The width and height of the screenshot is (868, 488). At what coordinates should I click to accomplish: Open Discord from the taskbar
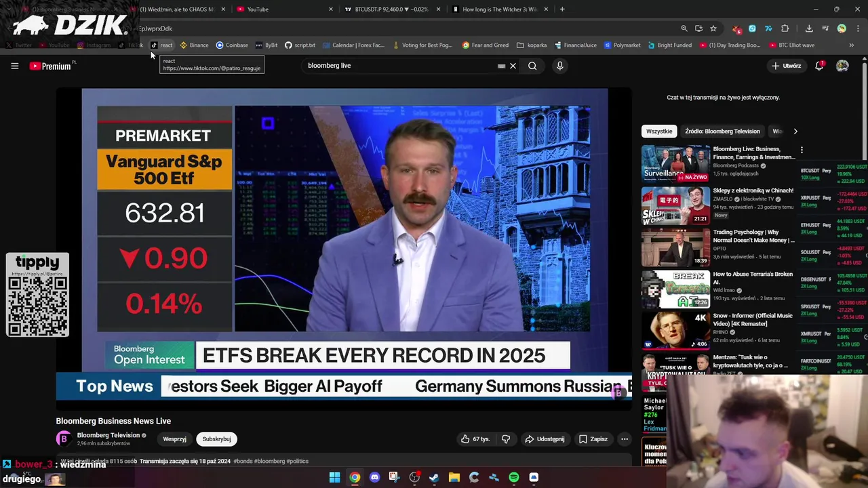pyautogui.click(x=374, y=477)
